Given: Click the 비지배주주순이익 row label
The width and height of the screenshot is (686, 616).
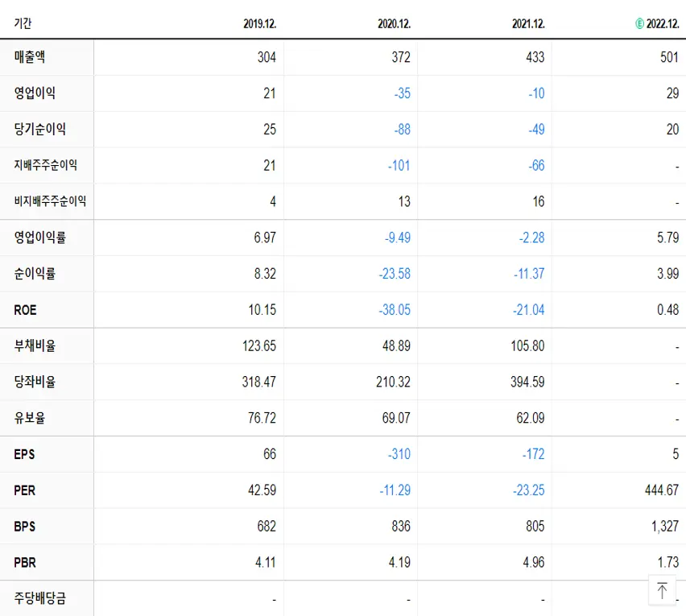Looking at the screenshot, I should click(50, 201).
